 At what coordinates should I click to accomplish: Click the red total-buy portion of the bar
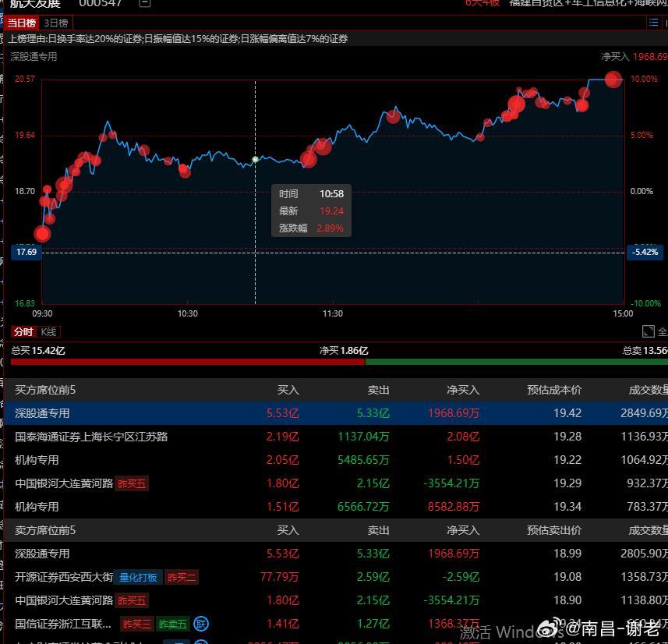[188, 362]
